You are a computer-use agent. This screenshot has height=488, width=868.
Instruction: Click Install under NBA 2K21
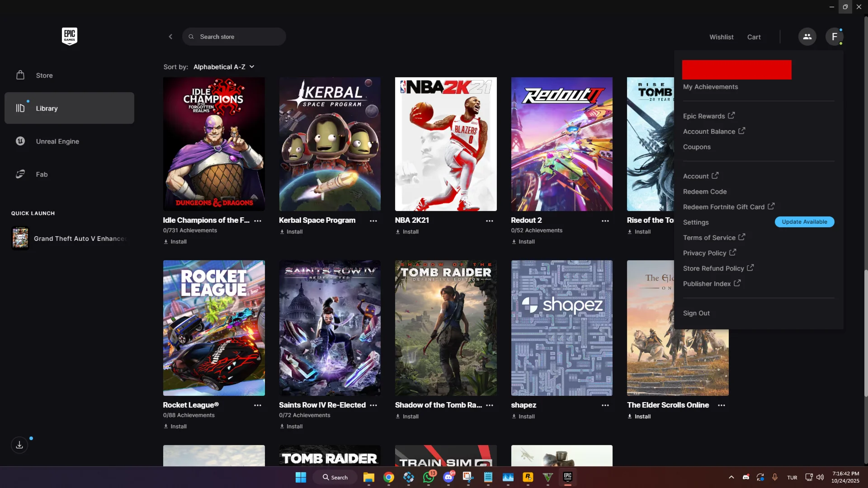[x=407, y=232]
